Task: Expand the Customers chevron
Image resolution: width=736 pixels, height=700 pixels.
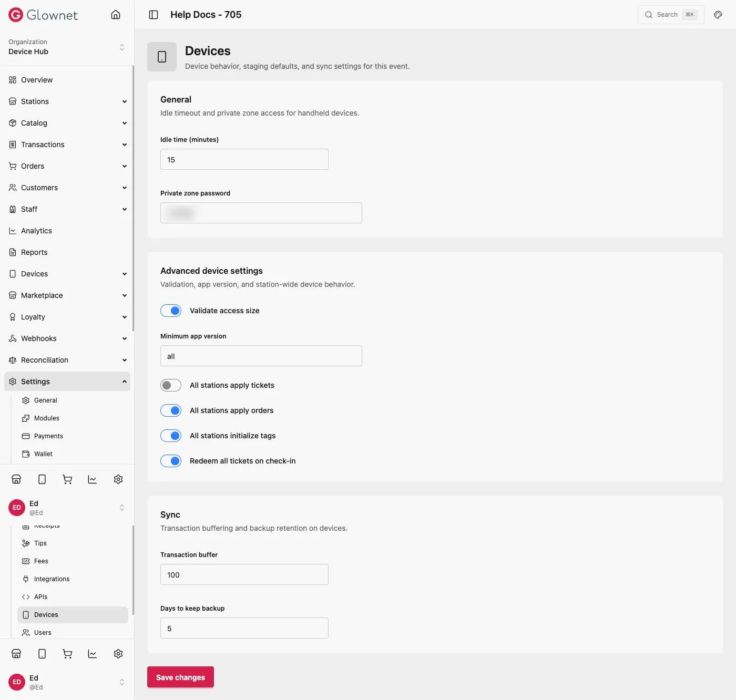Action: (125, 188)
